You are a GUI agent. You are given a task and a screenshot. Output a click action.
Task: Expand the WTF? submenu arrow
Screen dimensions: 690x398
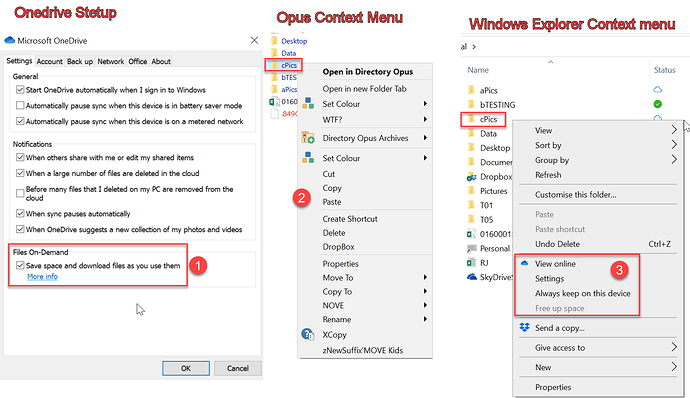point(425,119)
